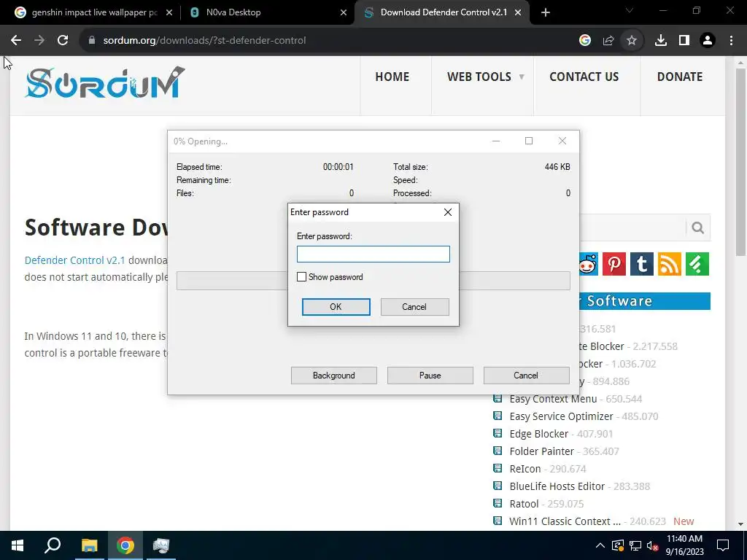Open the Edge Blocker link

pyautogui.click(x=539, y=434)
